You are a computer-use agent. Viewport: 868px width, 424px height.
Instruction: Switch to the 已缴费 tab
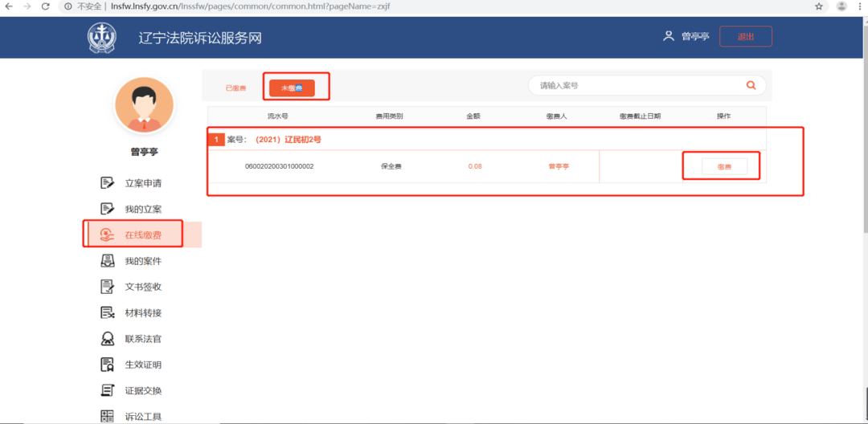(235, 88)
